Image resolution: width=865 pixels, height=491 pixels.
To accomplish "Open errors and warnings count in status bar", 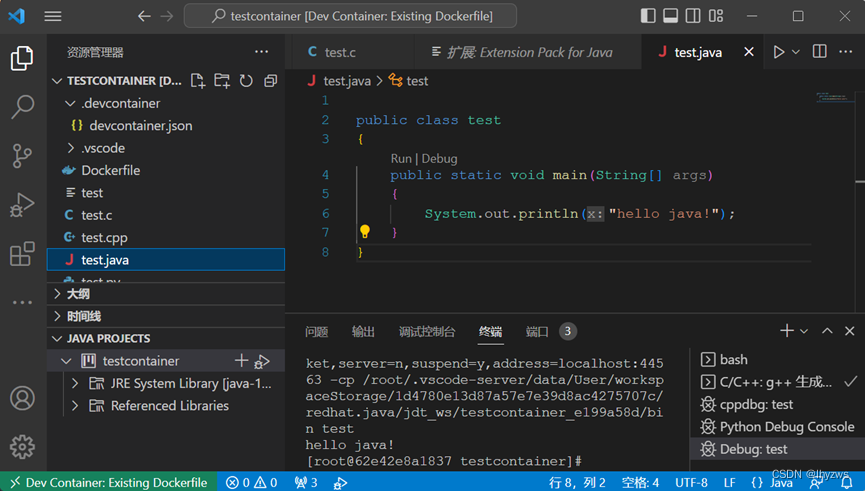I will click(x=252, y=483).
